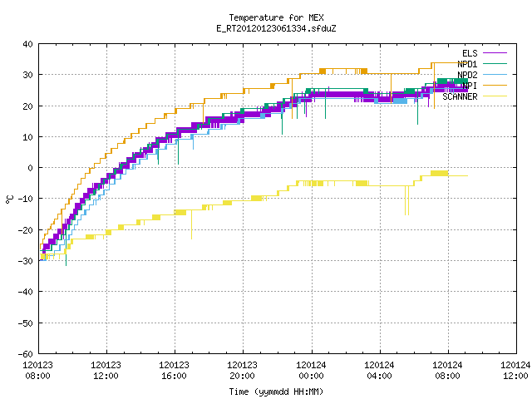The height and width of the screenshot is (399, 532).
Task: Click the y-axis label 10
Action: tap(27, 137)
